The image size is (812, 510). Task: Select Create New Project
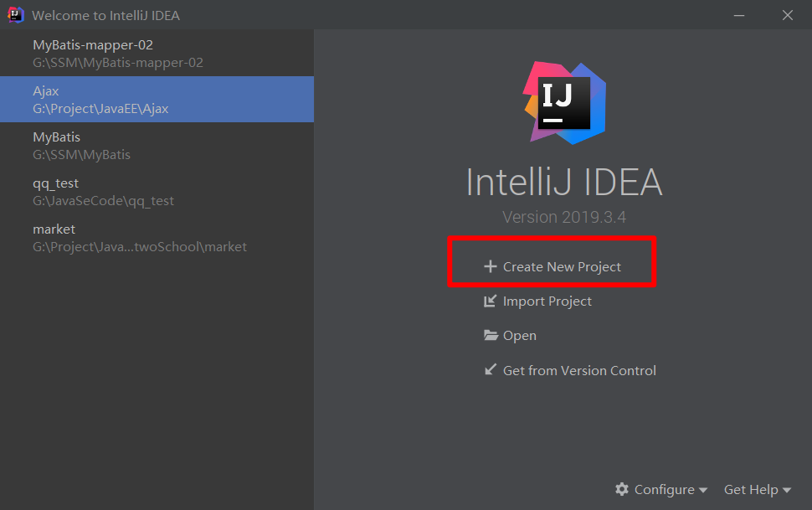[562, 267]
